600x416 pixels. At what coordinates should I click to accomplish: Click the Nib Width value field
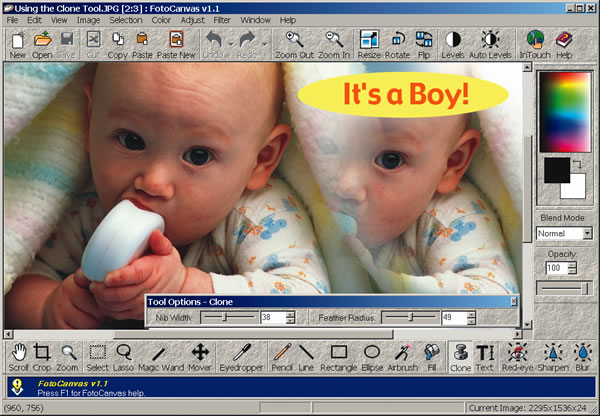(273, 317)
